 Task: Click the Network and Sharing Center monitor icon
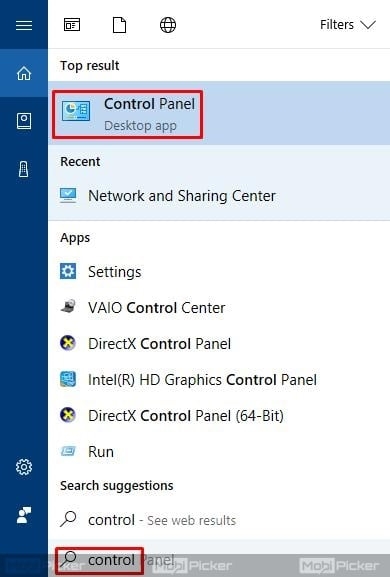[x=68, y=195]
